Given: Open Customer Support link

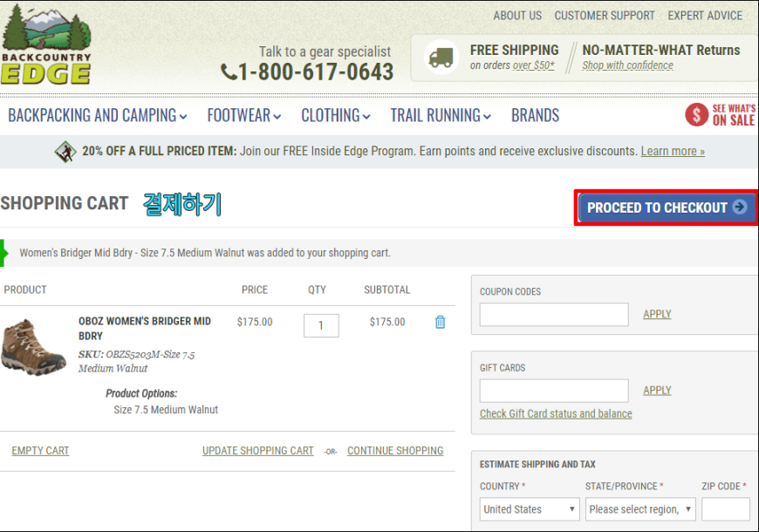Looking at the screenshot, I should pyautogui.click(x=605, y=16).
